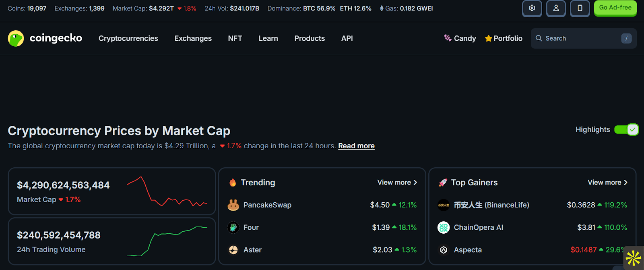The width and height of the screenshot is (644, 270).
Task: Turn off the Highlights toggle
Action: (x=626, y=129)
